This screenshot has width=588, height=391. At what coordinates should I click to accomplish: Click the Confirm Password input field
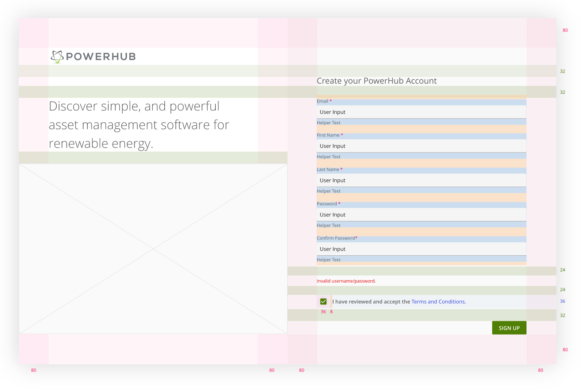[x=421, y=249]
